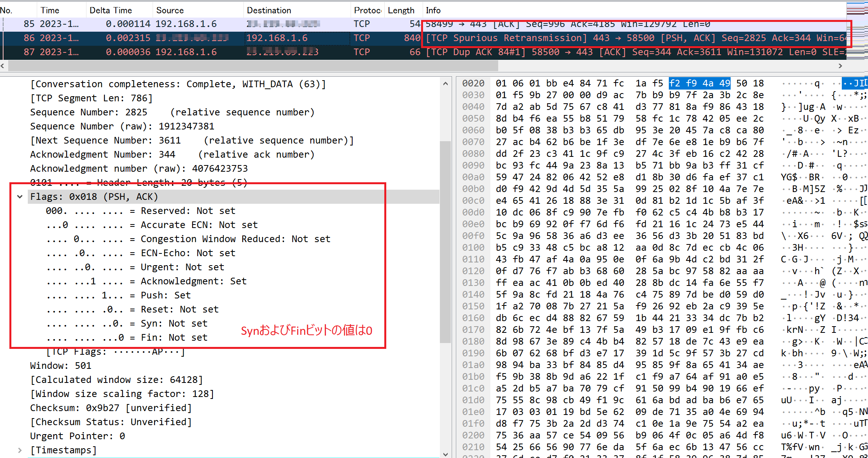The image size is (868, 458).
Task: Select Fin: Not set flag line
Action: click(x=127, y=338)
